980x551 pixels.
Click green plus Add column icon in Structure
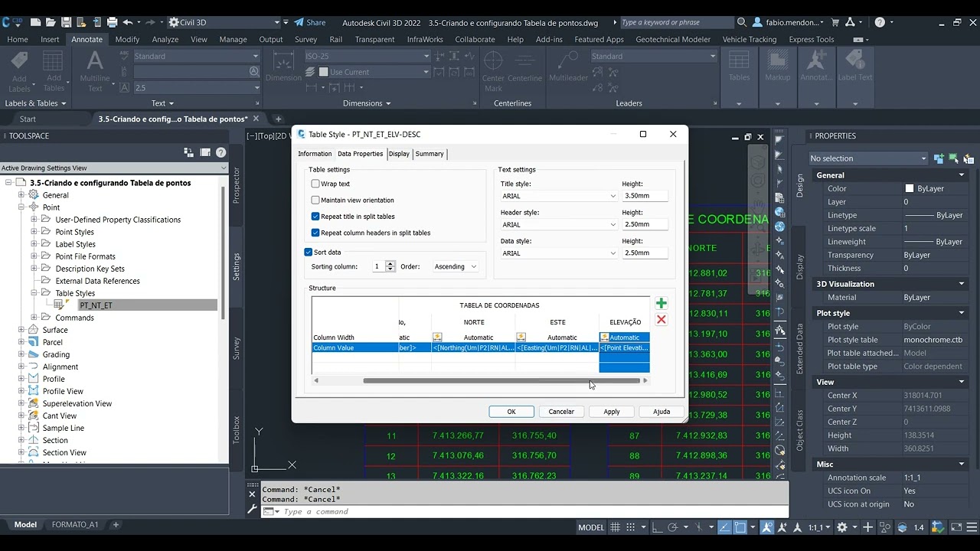tap(661, 304)
